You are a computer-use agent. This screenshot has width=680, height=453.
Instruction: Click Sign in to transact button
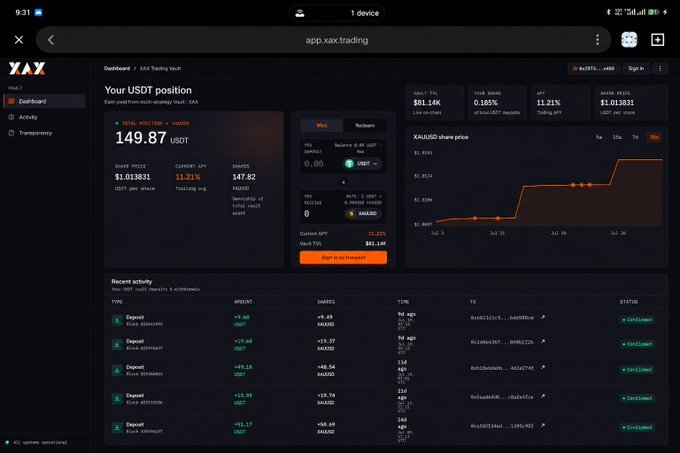(343, 257)
